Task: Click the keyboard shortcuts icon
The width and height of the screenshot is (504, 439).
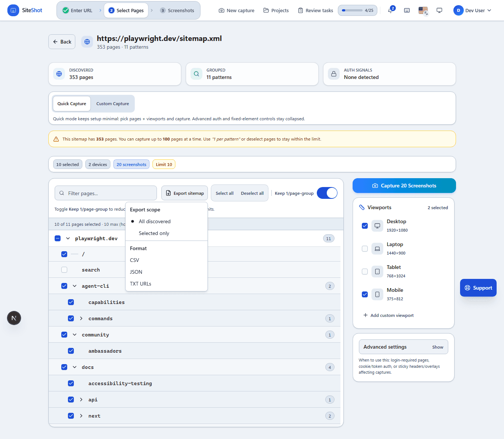Action: point(407,10)
